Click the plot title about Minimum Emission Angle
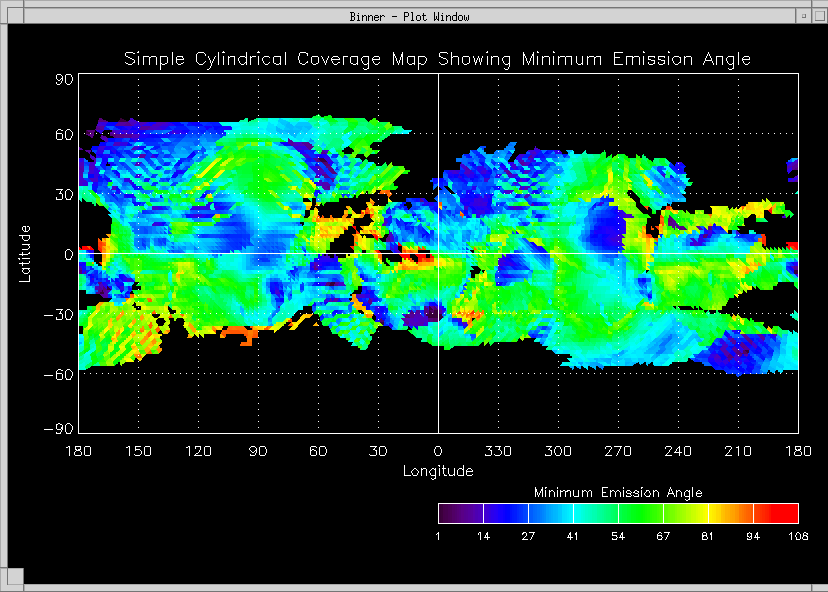Screen dimensions: 828x592 pos(437,59)
